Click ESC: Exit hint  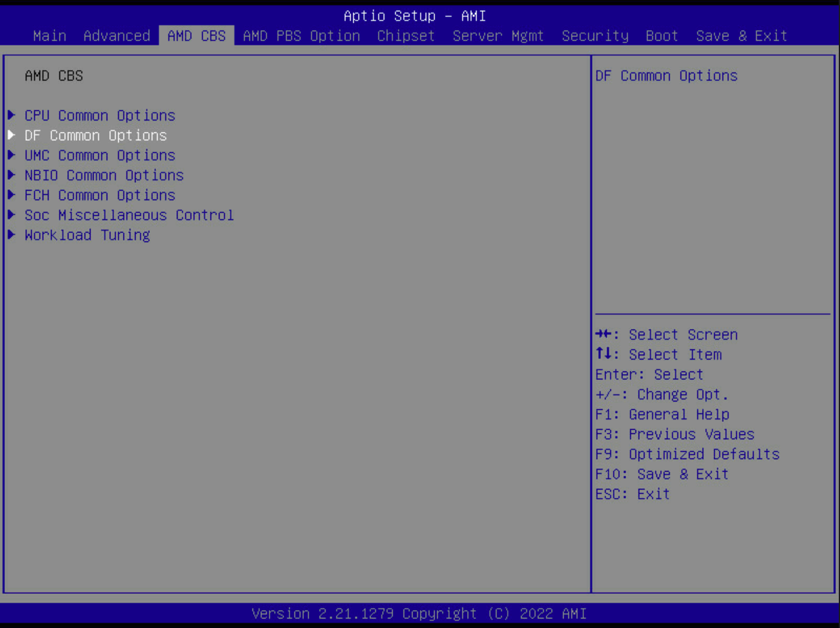click(x=633, y=494)
